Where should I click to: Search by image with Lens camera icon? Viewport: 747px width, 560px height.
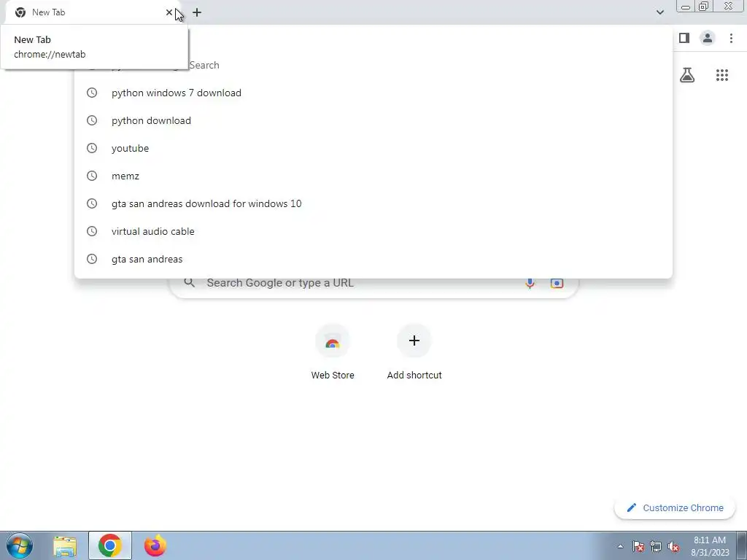coord(557,283)
